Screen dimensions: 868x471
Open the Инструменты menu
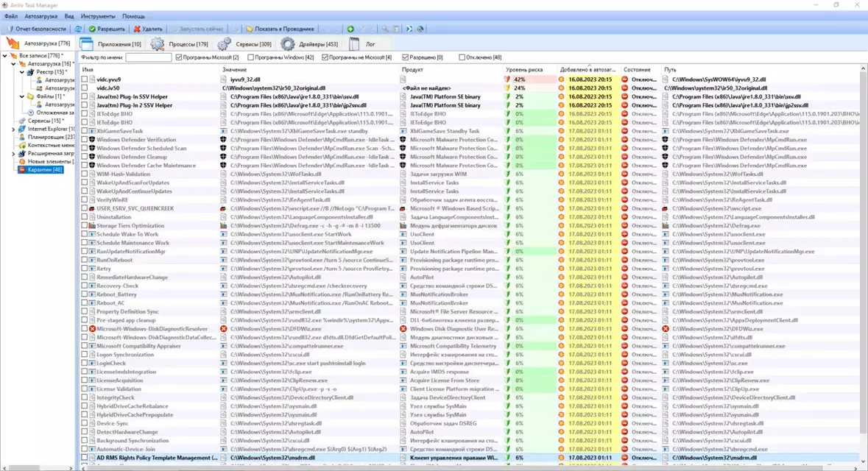tap(98, 17)
